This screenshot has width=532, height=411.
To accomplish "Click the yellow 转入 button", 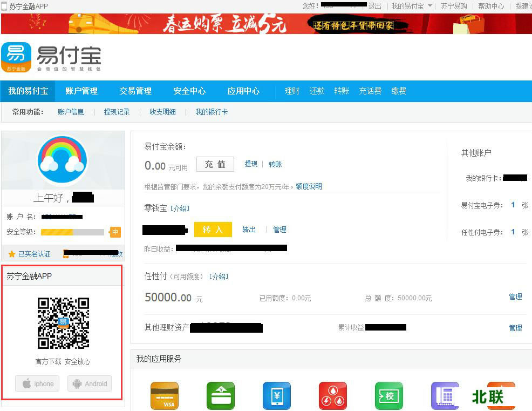I will pos(213,230).
